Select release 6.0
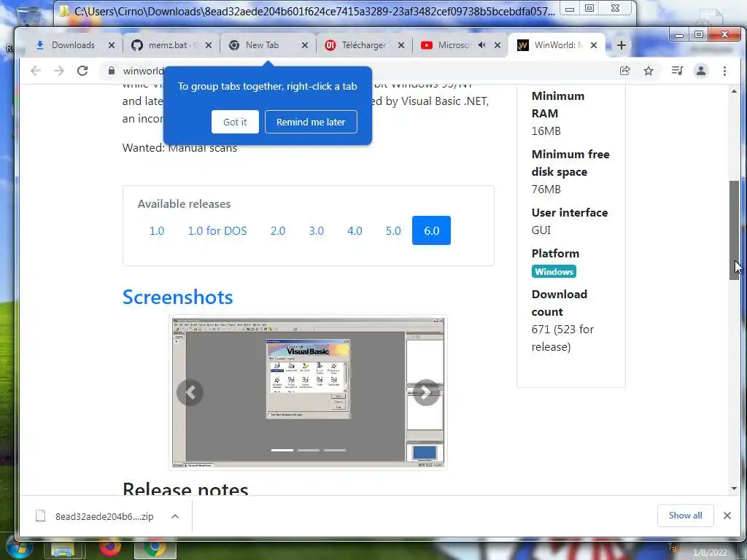 [432, 231]
